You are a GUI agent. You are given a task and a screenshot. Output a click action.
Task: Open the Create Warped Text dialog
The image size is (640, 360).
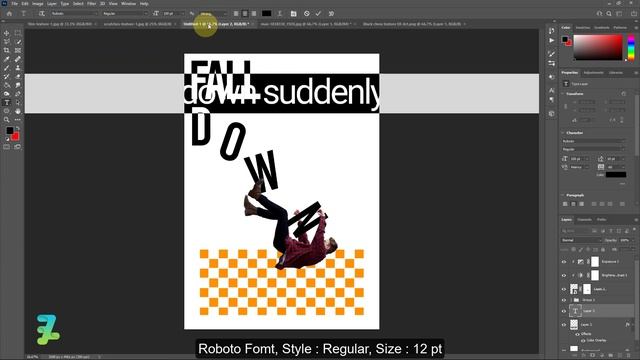tap(280, 13)
